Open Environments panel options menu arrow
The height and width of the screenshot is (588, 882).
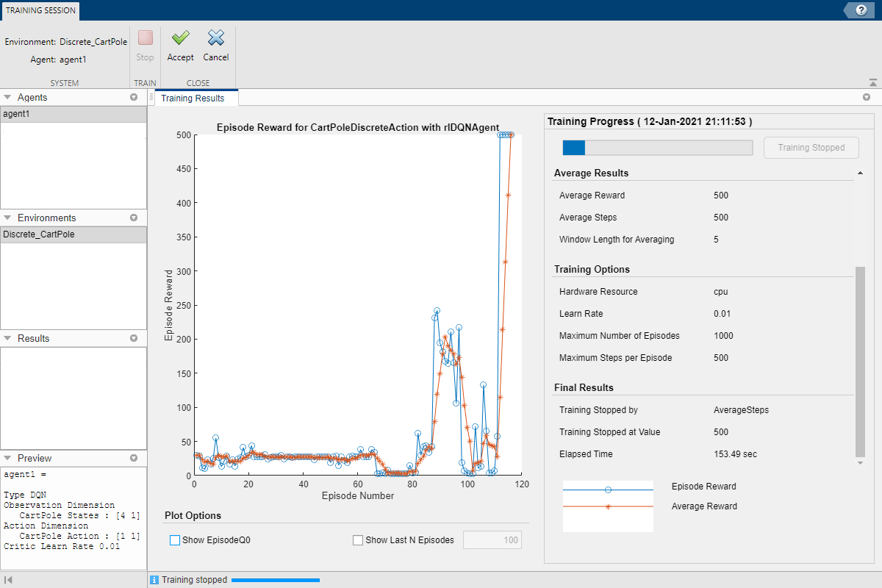[x=134, y=218]
